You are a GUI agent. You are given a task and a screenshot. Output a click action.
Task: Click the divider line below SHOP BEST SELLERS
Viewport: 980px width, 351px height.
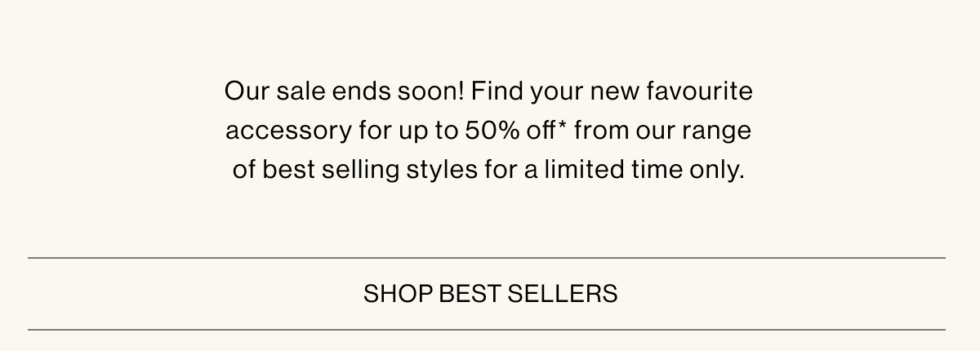pyautogui.click(x=487, y=330)
